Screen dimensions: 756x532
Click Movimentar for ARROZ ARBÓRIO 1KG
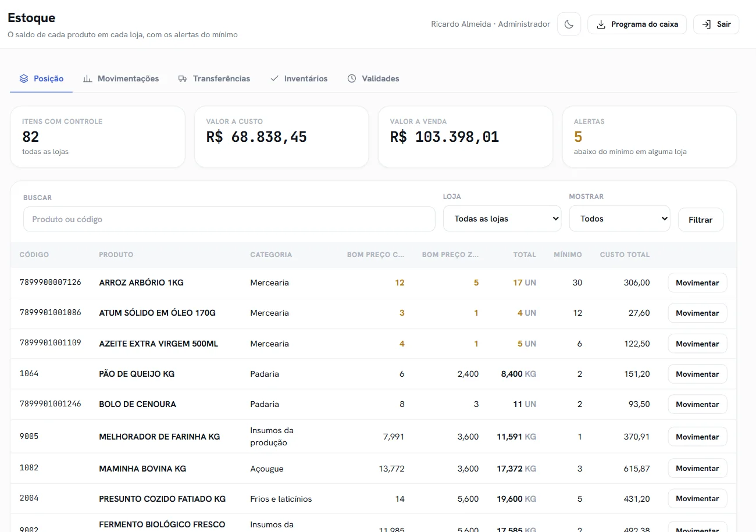pyautogui.click(x=697, y=283)
